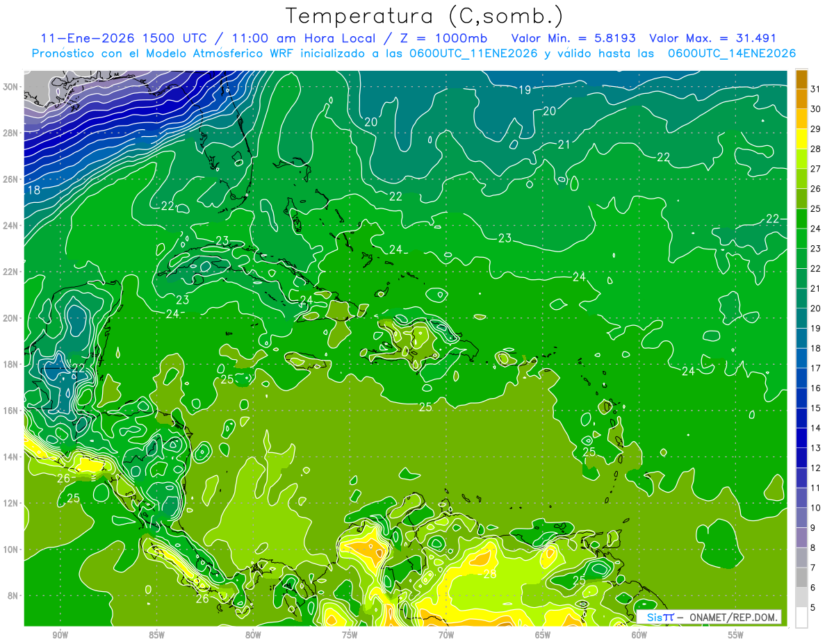Click the value 11 on the color scale
Viewport: 834px width, 644px height.
[816, 488]
